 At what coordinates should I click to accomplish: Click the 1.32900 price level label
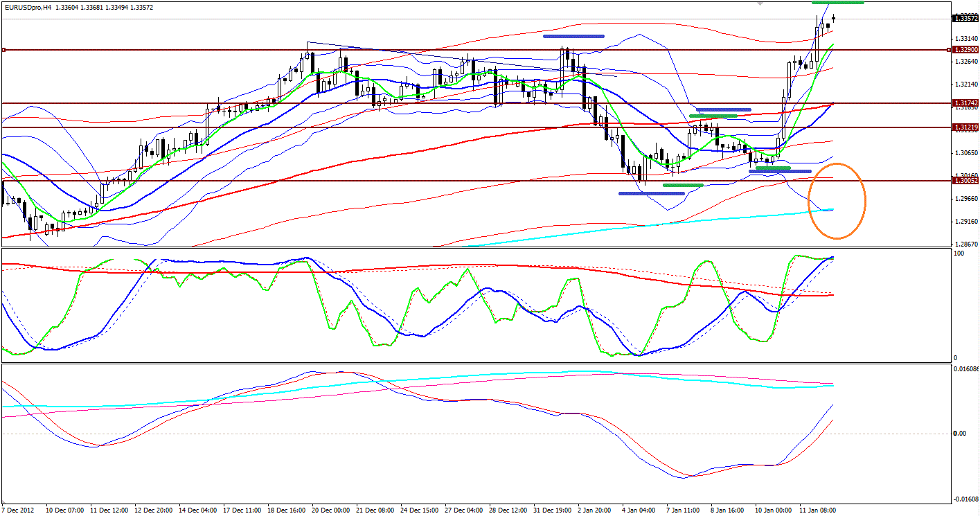tap(965, 50)
